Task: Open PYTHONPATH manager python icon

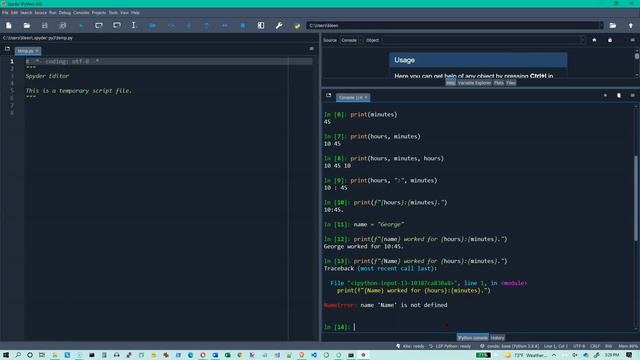Action: click(297, 25)
